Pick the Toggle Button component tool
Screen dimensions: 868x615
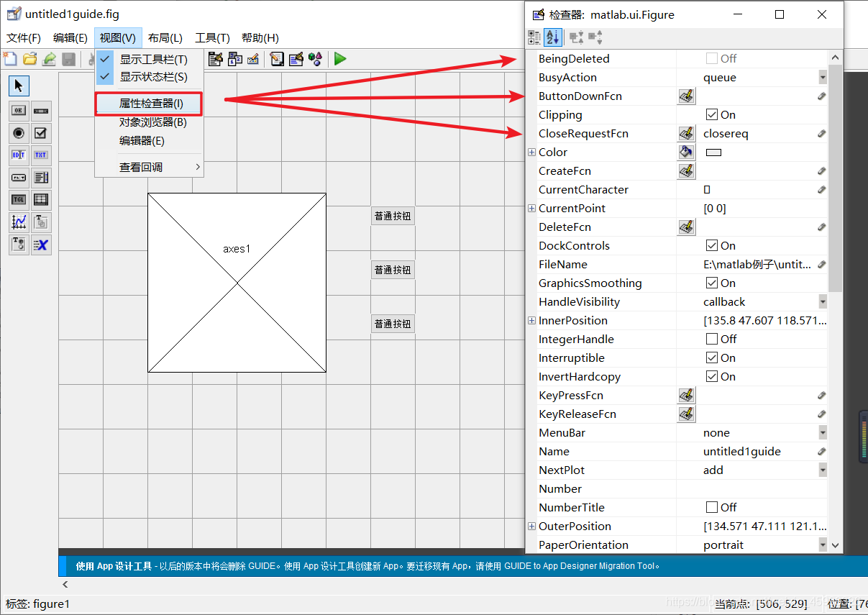point(19,200)
